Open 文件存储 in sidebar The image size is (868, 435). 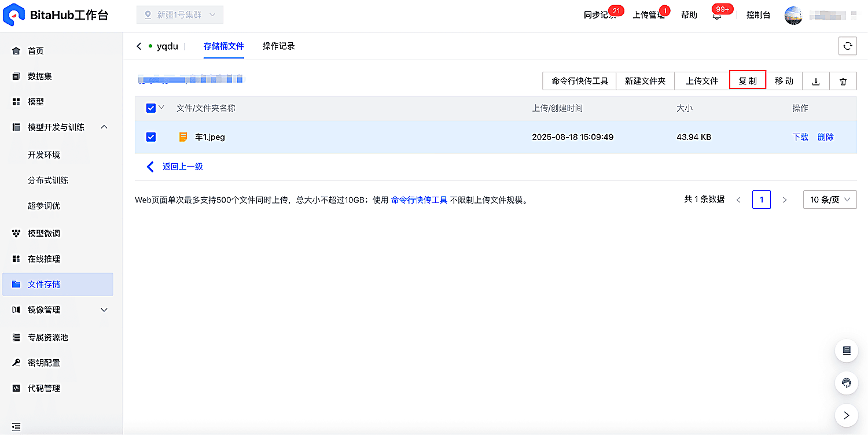point(58,284)
